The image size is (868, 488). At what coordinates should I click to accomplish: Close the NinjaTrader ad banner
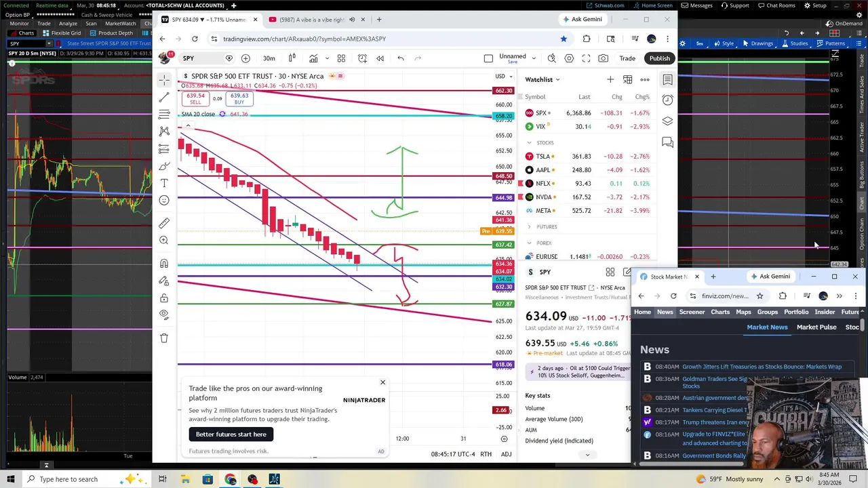click(382, 383)
